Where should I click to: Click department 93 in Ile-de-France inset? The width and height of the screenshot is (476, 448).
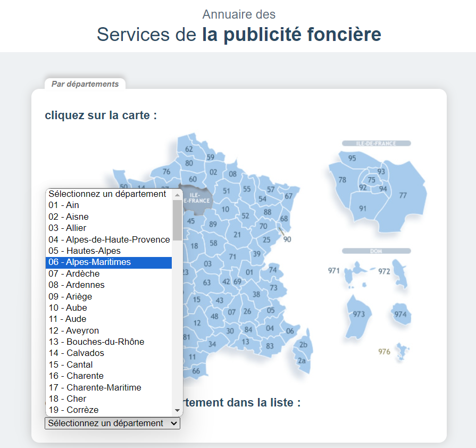(x=381, y=172)
